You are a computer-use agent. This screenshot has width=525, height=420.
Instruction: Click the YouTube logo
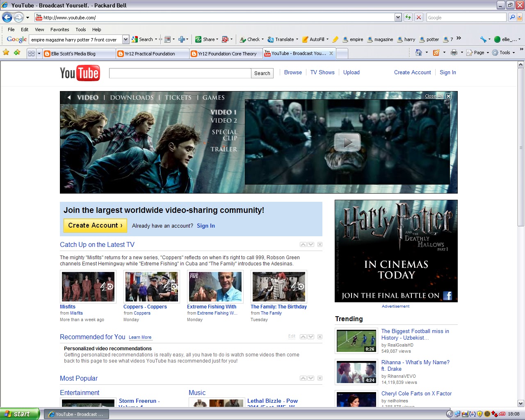coord(80,73)
